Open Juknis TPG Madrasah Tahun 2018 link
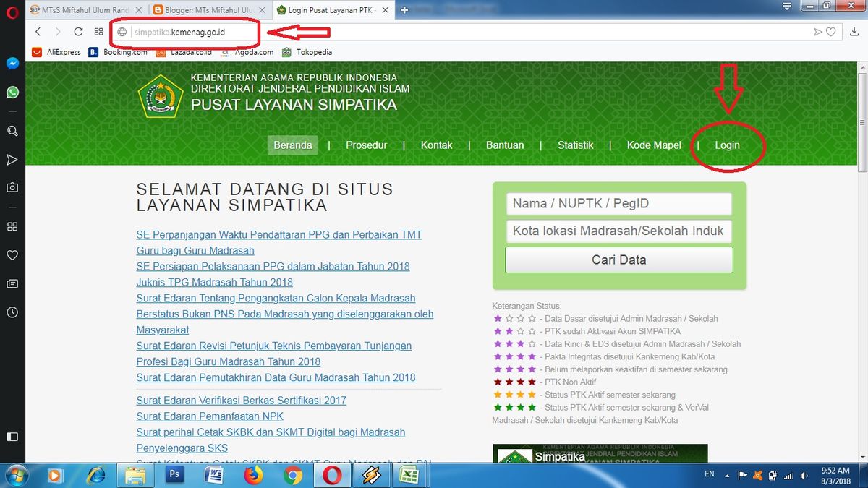The width and height of the screenshot is (868, 488). coord(214,282)
